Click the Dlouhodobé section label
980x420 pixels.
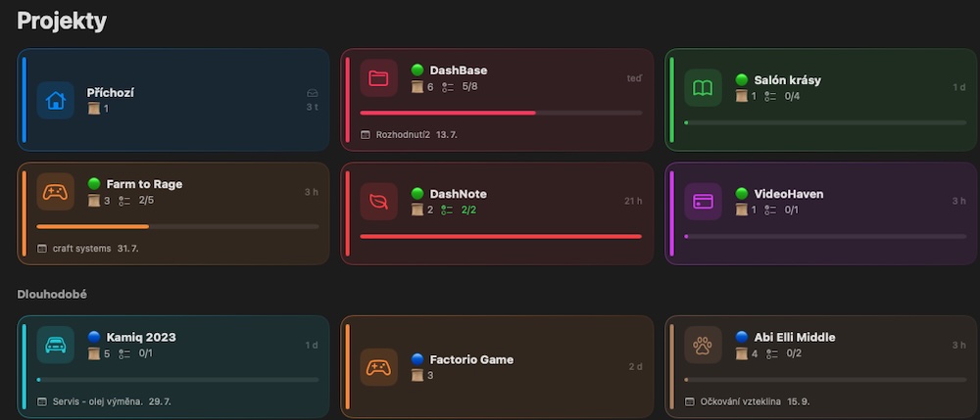click(x=52, y=294)
